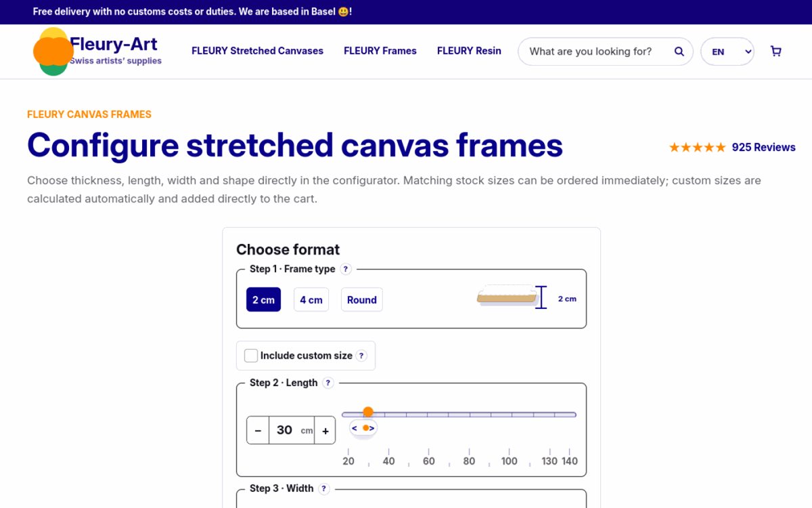
Task: Open the shopping cart
Action: [x=776, y=51]
